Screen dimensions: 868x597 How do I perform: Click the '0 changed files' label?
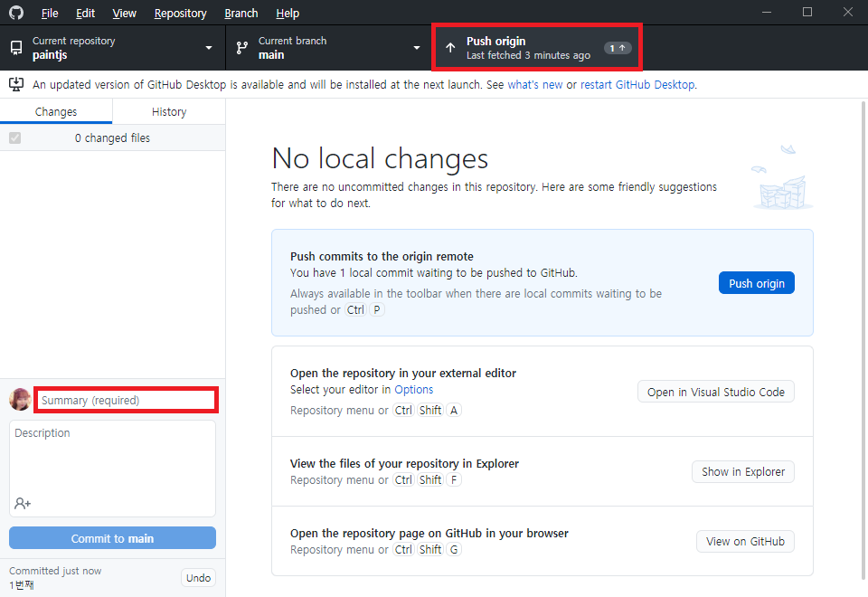(112, 137)
